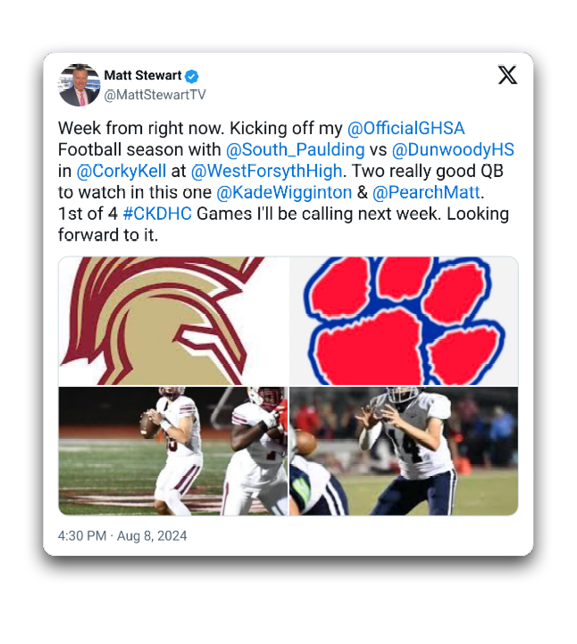View the Spartan helmet logo image

pyautogui.click(x=173, y=321)
